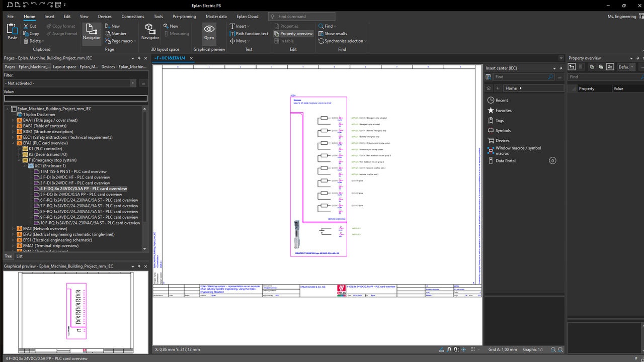Select Symbols in the Insert center
This screenshot has height=362, width=644.
503,131
